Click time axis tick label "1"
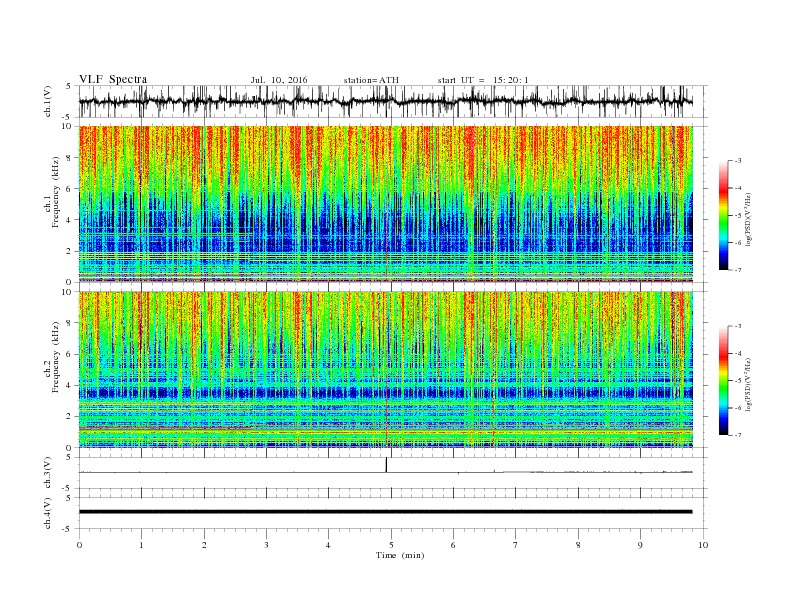Screen dimensions: 792x612 (141, 545)
